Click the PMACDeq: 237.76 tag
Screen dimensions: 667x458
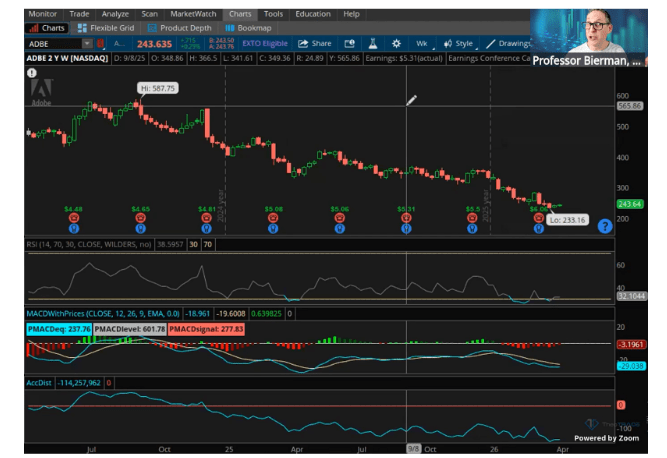point(59,329)
